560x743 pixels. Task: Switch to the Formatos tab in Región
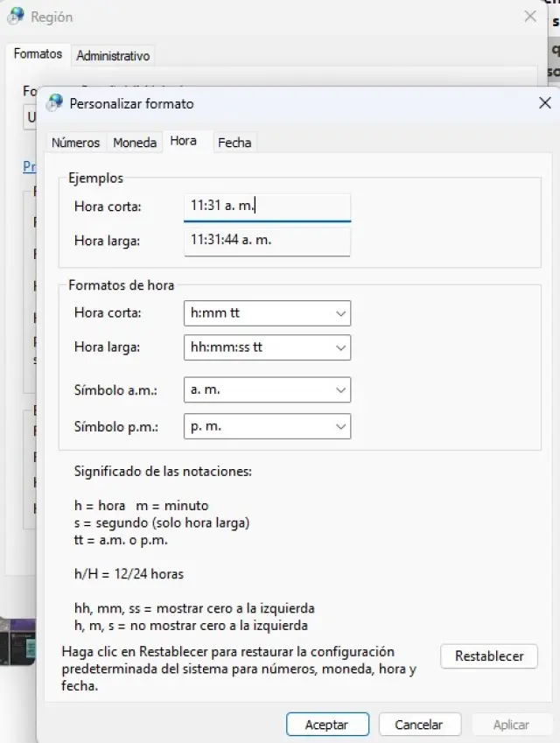tap(38, 54)
